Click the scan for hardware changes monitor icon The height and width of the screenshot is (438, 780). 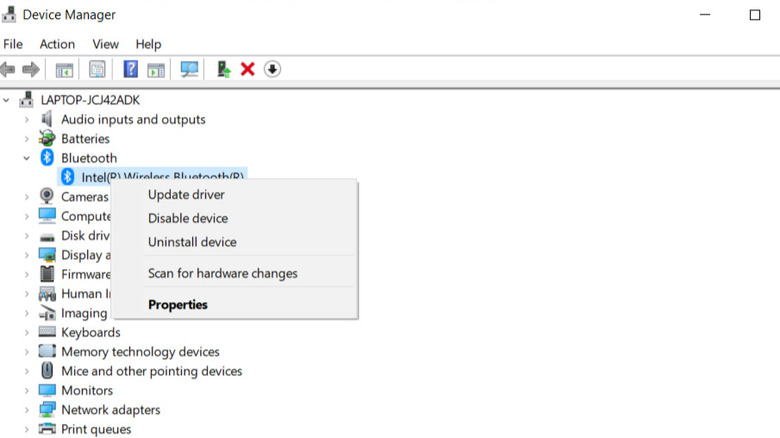click(x=189, y=69)
